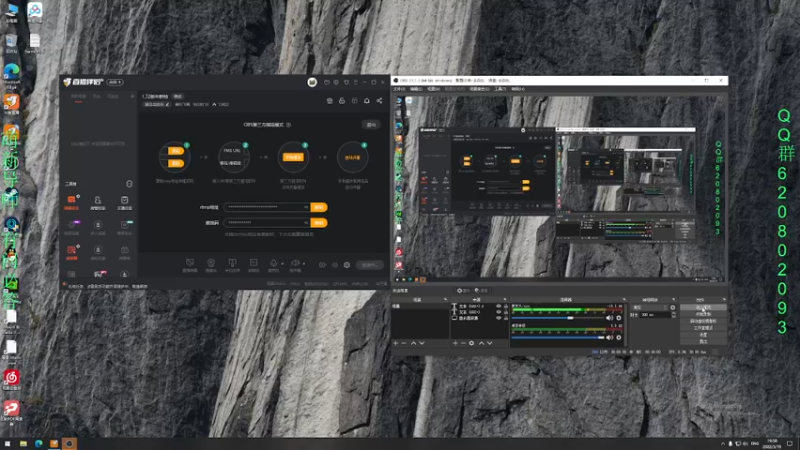This screenshot has height=450, width=800.
Task: Click speaker icon in live companion toolbar
Action: pos(295,263)
